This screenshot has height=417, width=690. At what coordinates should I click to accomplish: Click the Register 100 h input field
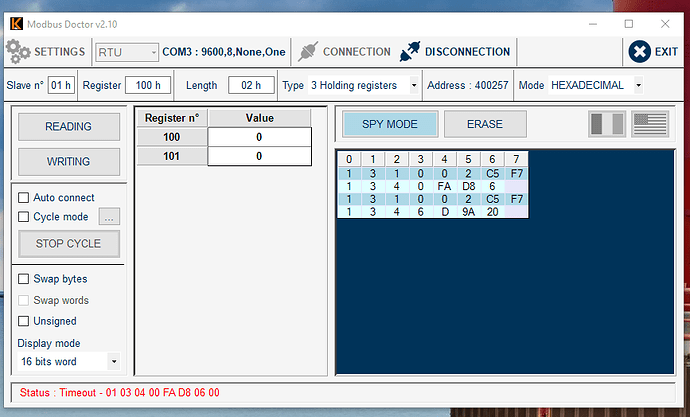tap(148, 85)
